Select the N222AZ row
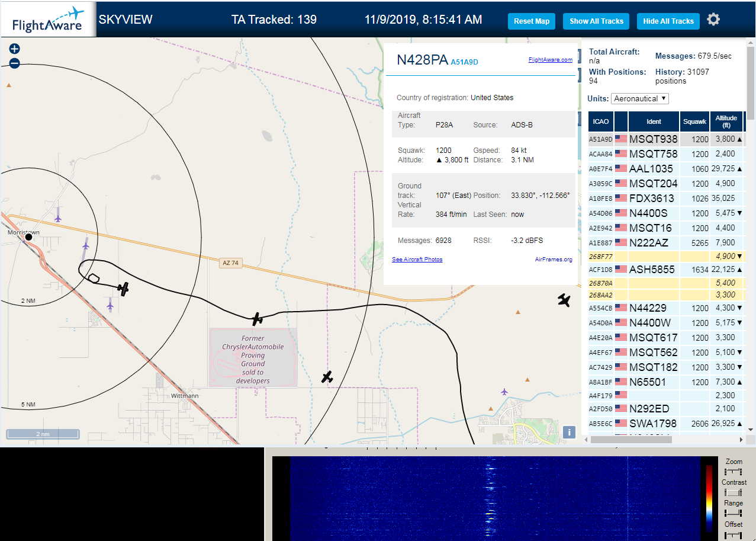This screenshot has width=756, height=541. [666, 243]
